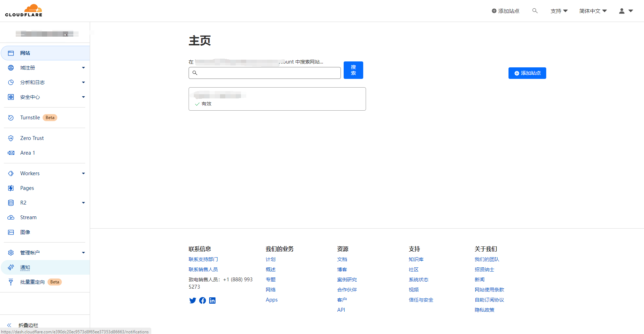This screenshot has height=334, width=644.
Task: Open 通知 in the sidebar menu
Action: click(x=25, y=267)
